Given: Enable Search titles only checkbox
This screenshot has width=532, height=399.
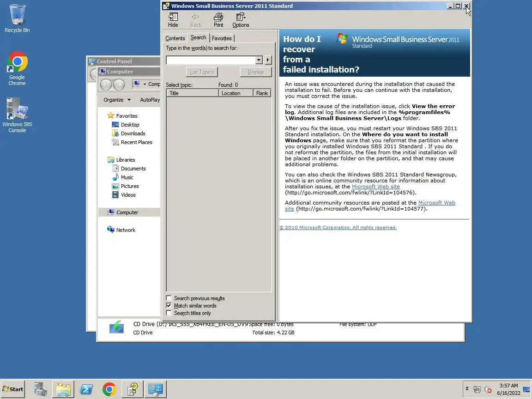Looking at the screenshot, I should 169,313.
